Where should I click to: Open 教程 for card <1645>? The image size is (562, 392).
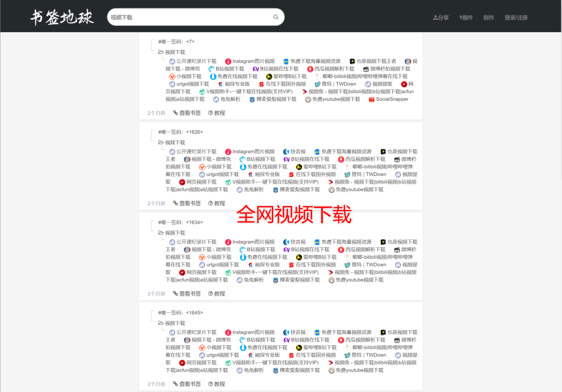tap(216, 384)
